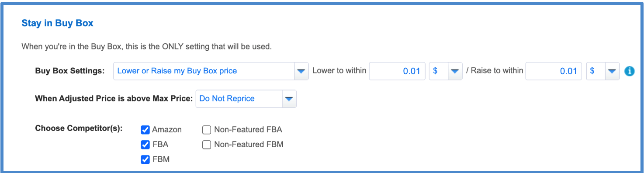Image resolution: width=644 pixels, height=173 pixels.
Task: Uncheck the FBA competitor checkbox
Action: pos(145,145)
